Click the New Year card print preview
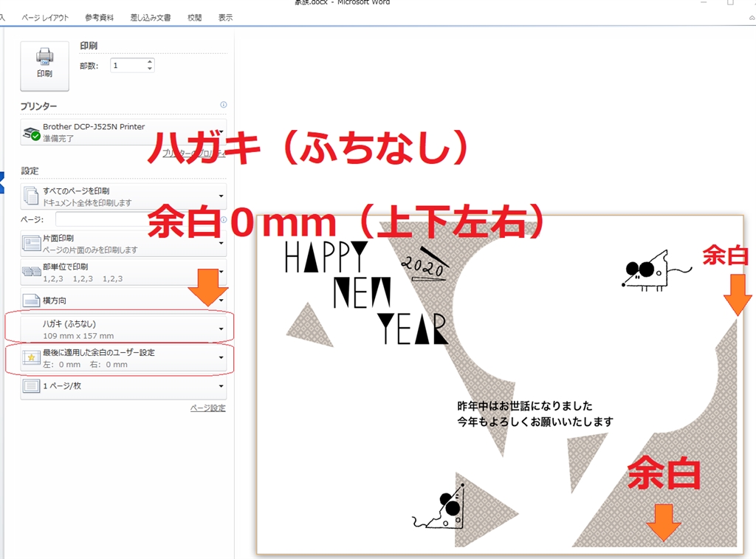Image resolution: width=756 pixels, height=559 pixels. [500, 385]
